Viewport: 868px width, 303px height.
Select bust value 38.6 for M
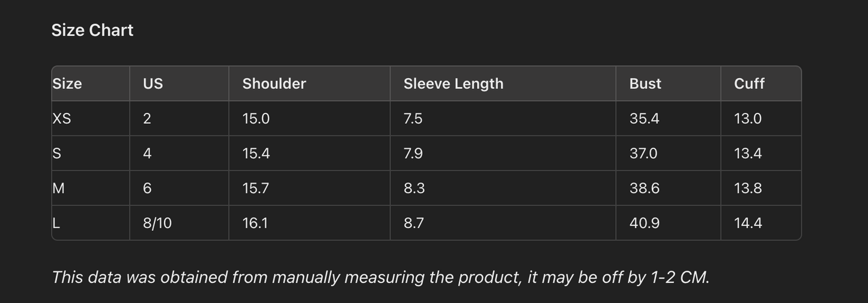tap(644, 188)
